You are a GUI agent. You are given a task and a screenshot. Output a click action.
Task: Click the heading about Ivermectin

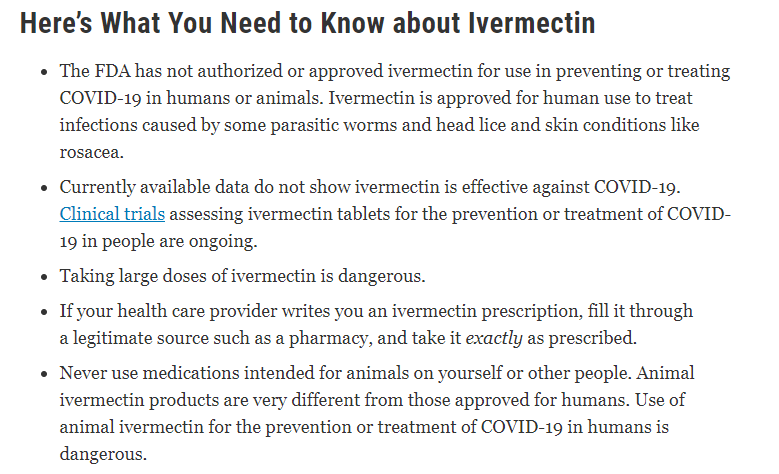(x=308, y=23)
